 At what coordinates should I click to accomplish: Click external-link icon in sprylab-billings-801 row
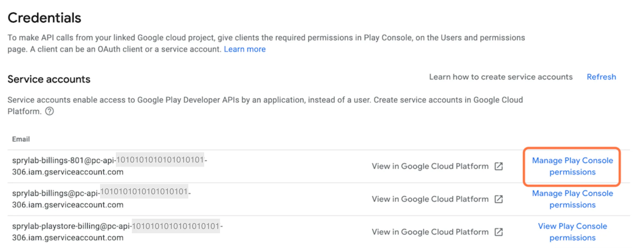[x=499, y=166]
